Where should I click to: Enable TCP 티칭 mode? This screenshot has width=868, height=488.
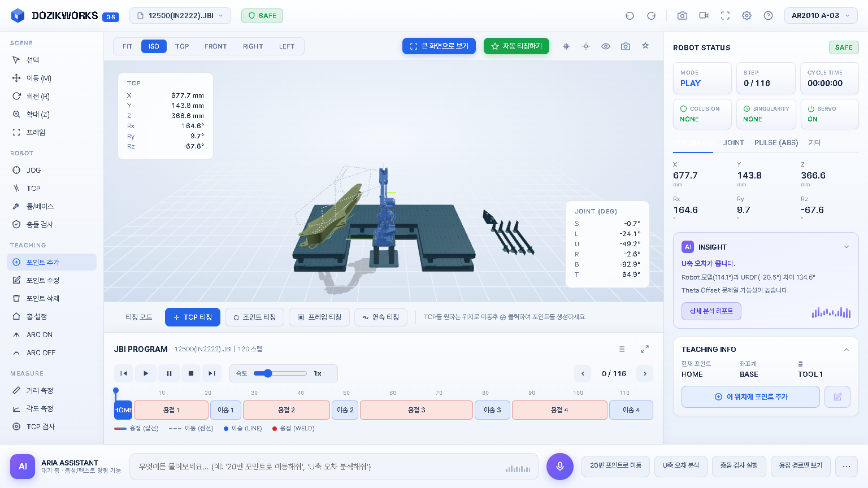pos(193,317)
